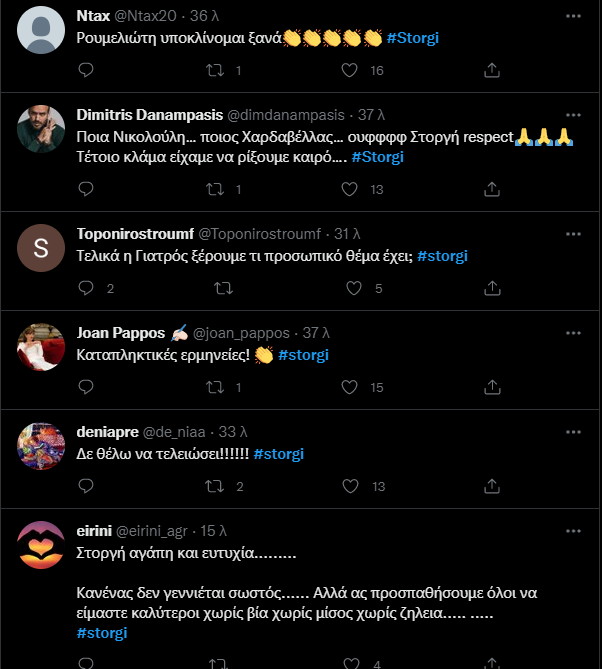Click #Storgi hashtag in Ntax's tweet

412,38
